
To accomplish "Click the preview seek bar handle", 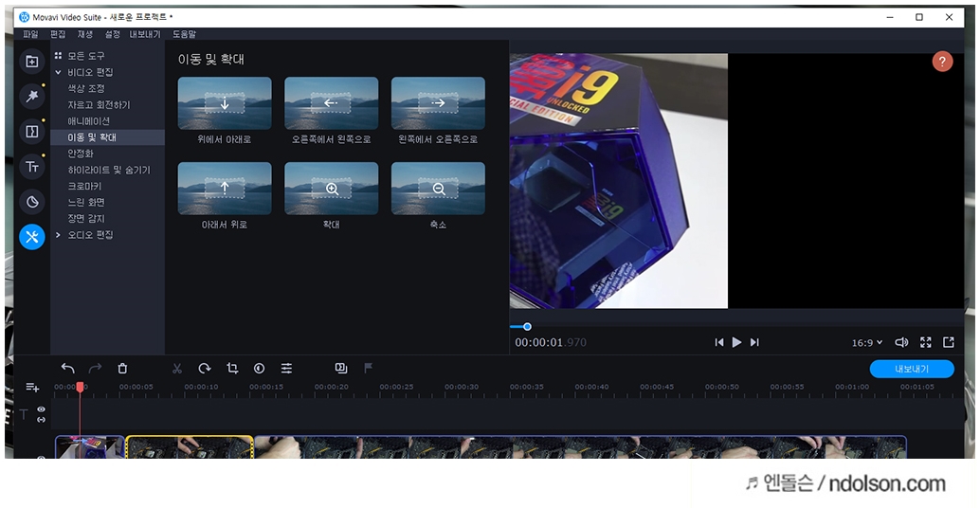I will click(527, 327).
